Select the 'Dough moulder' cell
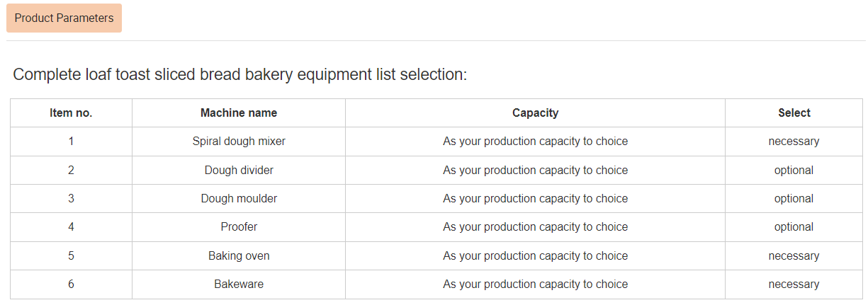The height and width of the screenshot is (305, 868). coord(239,199)
